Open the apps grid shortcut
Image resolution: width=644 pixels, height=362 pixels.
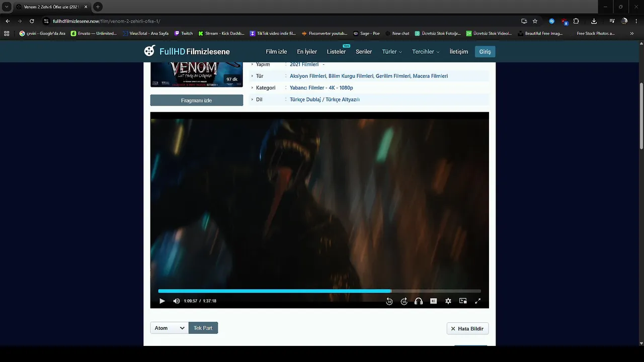7,34
